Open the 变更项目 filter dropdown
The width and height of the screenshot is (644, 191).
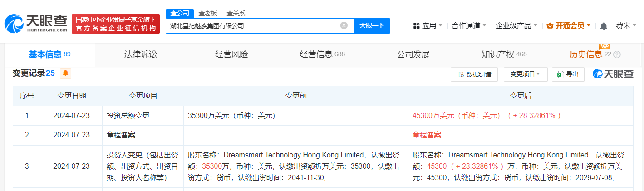point(525,74)
